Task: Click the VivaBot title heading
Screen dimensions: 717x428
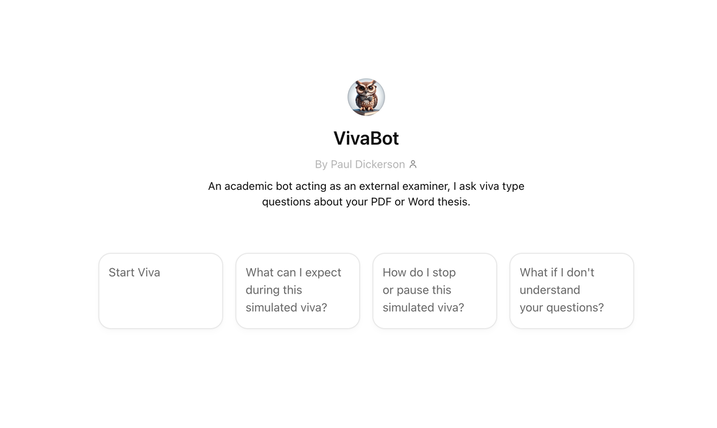Action: 366,138
